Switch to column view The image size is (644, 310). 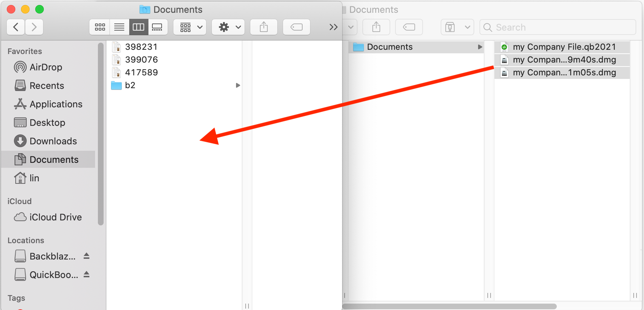(138, 27)
